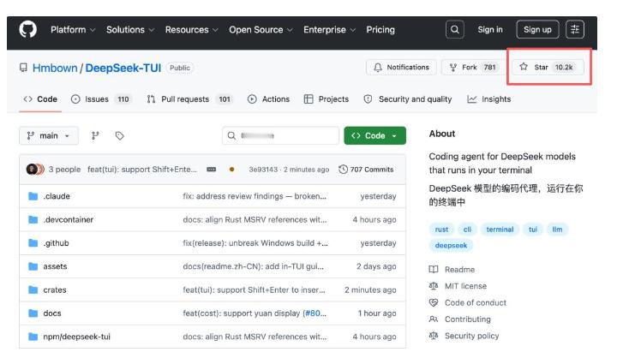Open 'feat(cost): support yuan display' commit message

click(241, 313)
